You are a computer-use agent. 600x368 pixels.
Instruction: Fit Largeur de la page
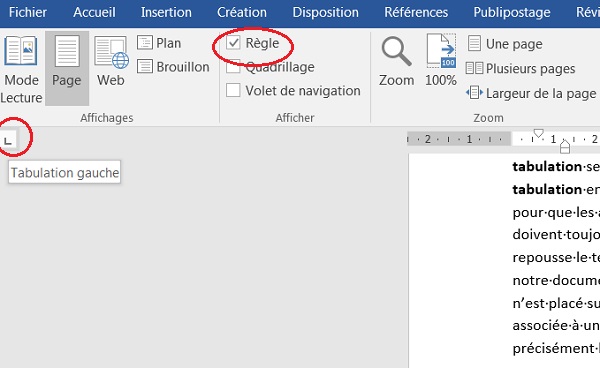pyautogui.click(x=531, y=93)
